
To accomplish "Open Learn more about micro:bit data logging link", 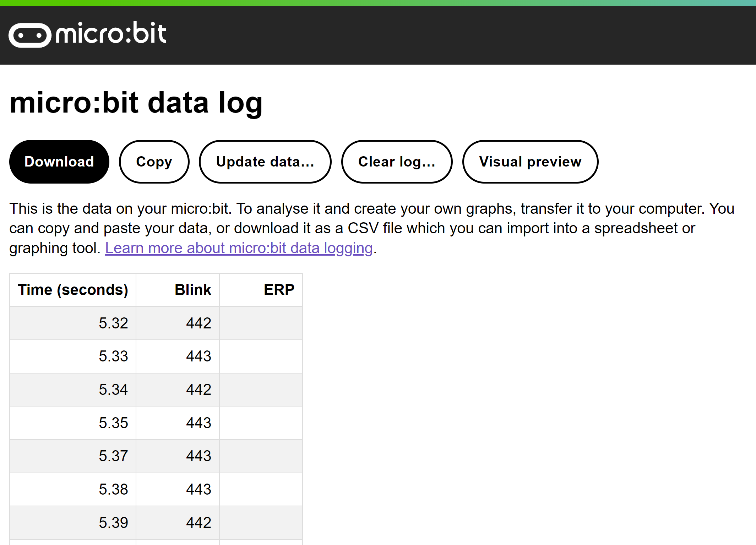I will pos(239,248).
